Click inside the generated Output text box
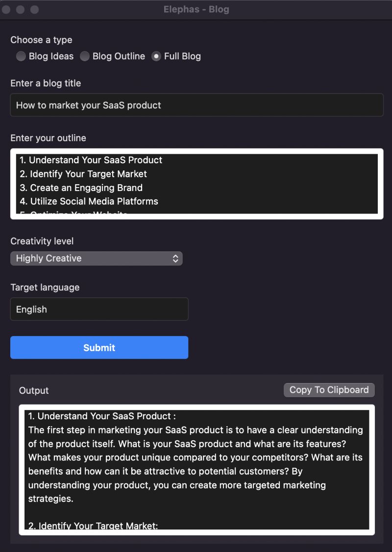This screenshot has height=552, width=392. [x=196, y=465]
